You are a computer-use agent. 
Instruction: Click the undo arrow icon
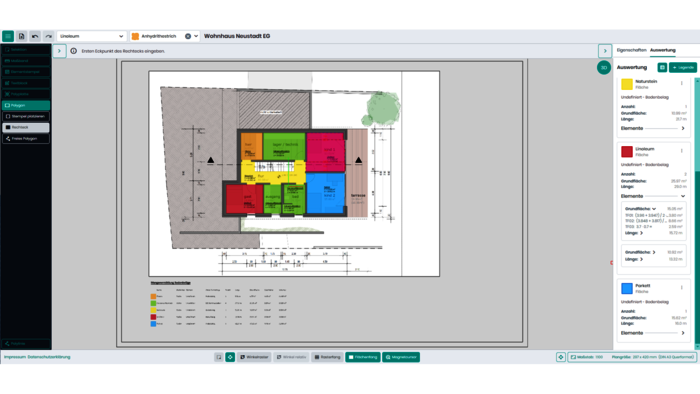click(x=35, y=36)
